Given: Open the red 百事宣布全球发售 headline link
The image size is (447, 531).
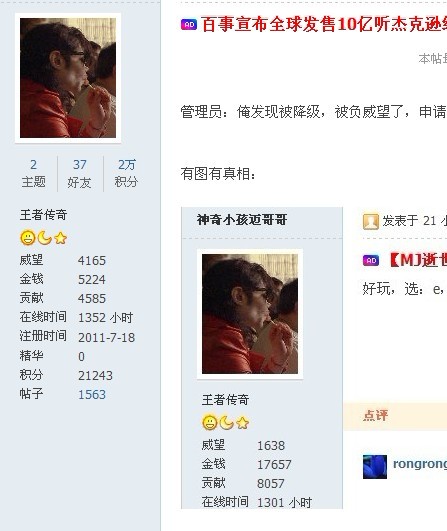Looking at the screenshot, I should (324, 24).
